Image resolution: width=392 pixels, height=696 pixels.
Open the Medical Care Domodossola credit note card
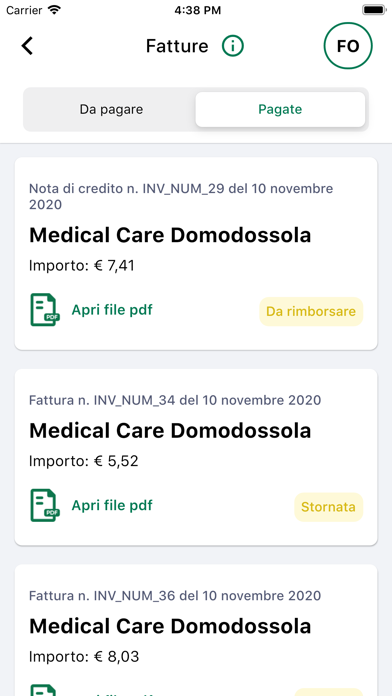pos(196,253)
